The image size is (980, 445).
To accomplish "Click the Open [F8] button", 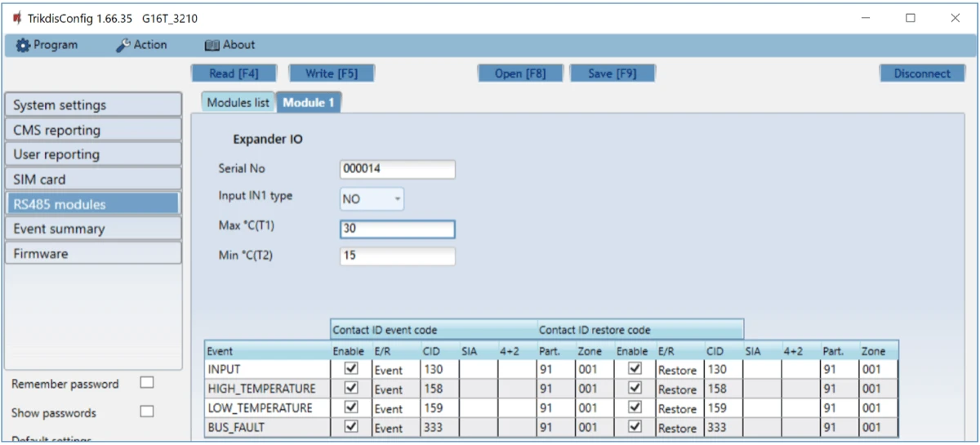I will [520, 73].
